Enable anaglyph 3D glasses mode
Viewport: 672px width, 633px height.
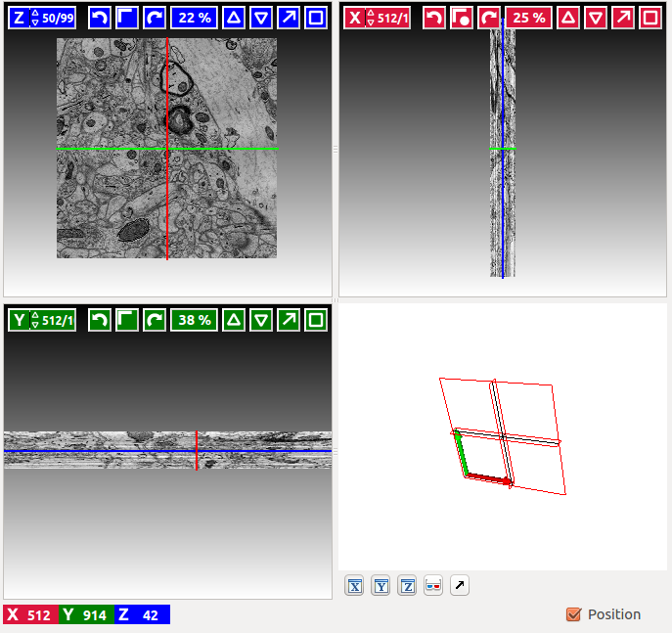coord(433,586)
